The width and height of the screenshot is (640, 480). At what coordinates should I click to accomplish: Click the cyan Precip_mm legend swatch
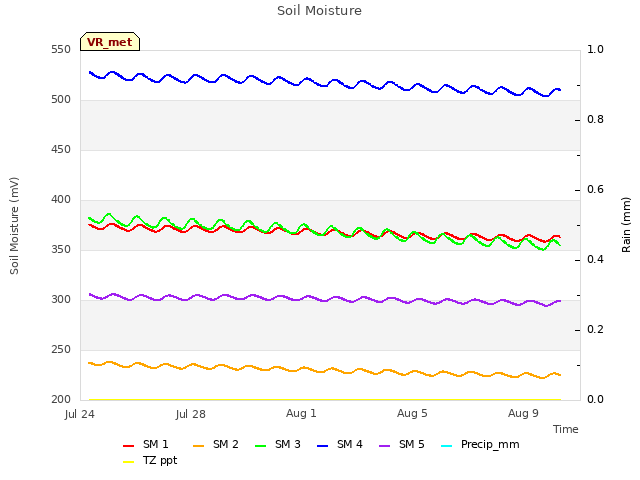(447, 446)
